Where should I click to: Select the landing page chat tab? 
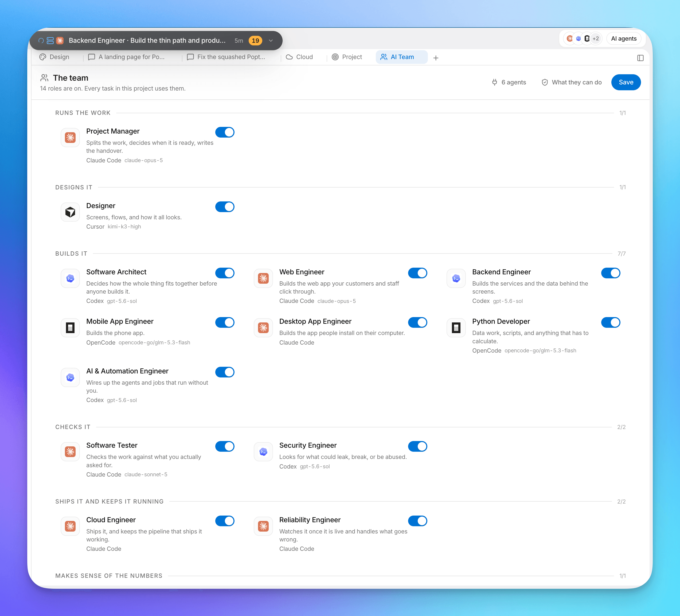[x=127, y=57]
